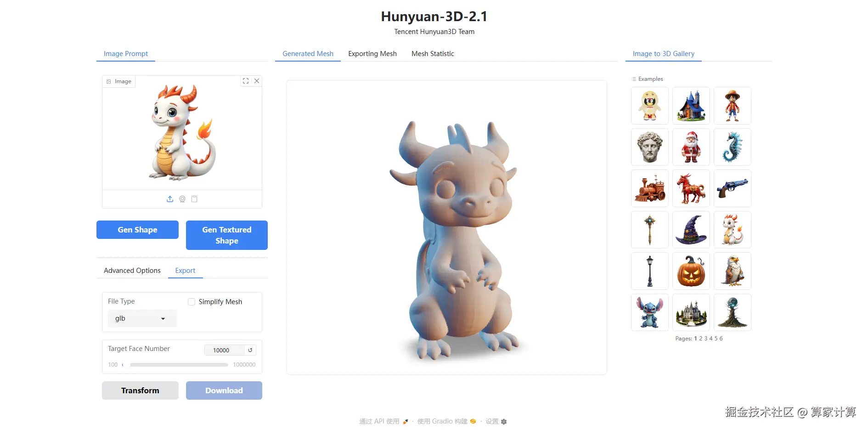Screen dimensions: 868x430
Task: Click the paste from clipboard icon
Action: pos(194,199)
